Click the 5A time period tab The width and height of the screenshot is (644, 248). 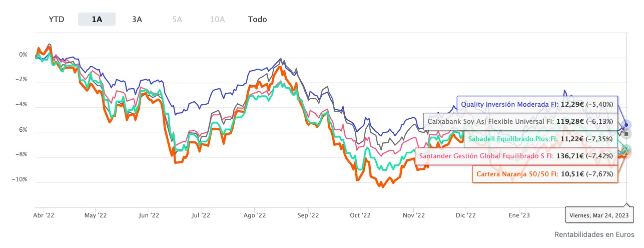pyautogui.click(x=177, y=20)
